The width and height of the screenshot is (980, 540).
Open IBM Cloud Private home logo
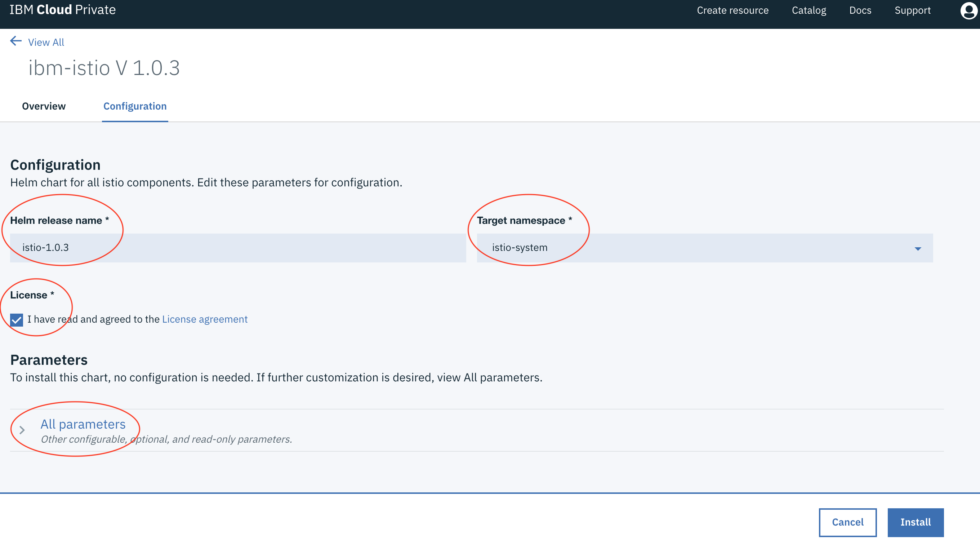point(62,9)
